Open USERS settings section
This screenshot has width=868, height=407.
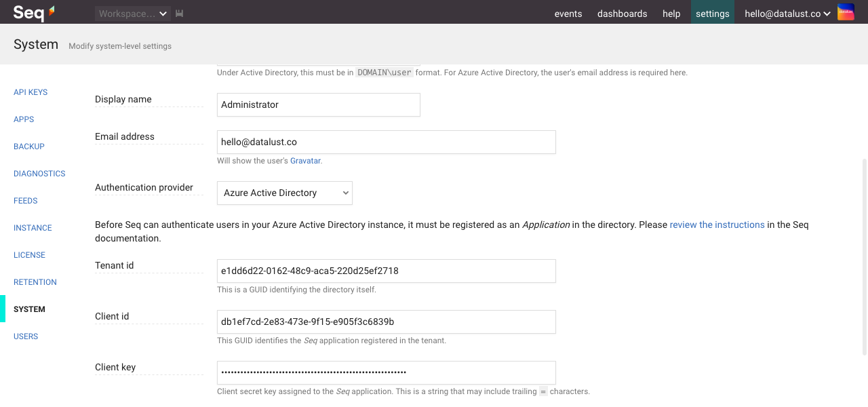pyautogui.click(x=26, y=336)
